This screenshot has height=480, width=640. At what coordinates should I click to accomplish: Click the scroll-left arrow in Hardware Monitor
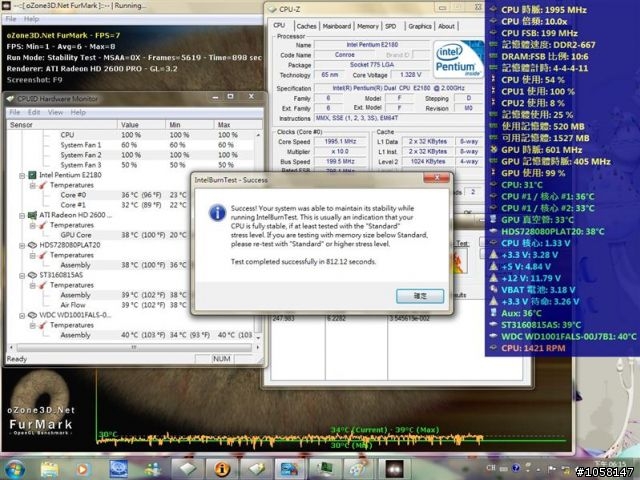click(11, 347)
